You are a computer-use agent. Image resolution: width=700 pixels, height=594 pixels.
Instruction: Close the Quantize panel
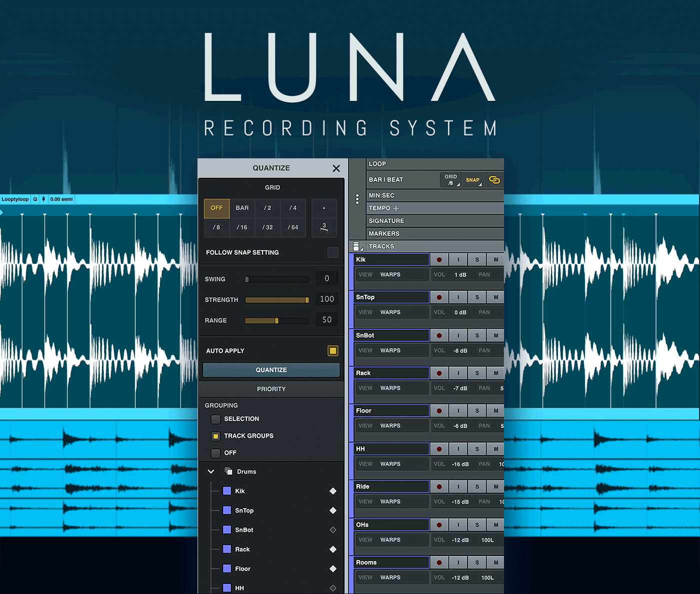[336, 168]
